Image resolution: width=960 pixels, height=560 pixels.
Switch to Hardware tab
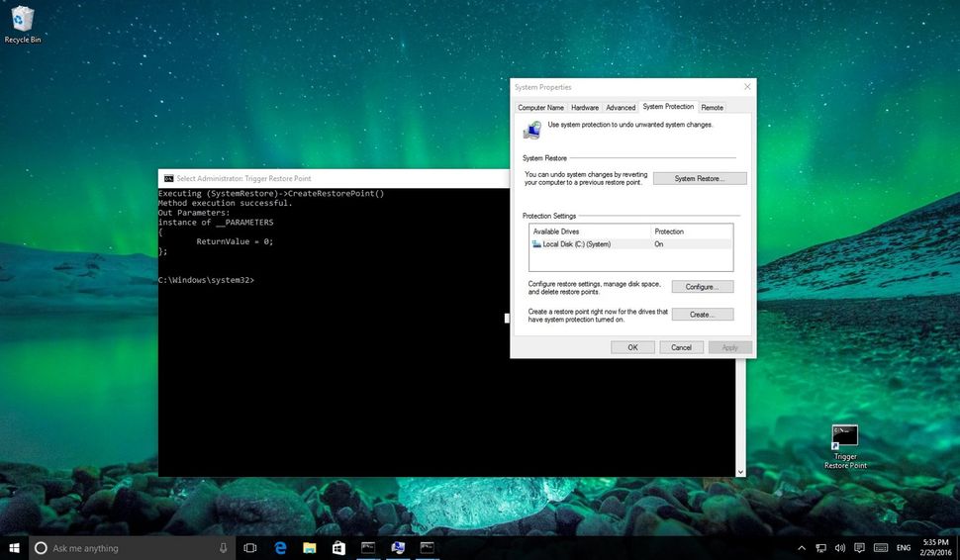click(x=585, y=108)
